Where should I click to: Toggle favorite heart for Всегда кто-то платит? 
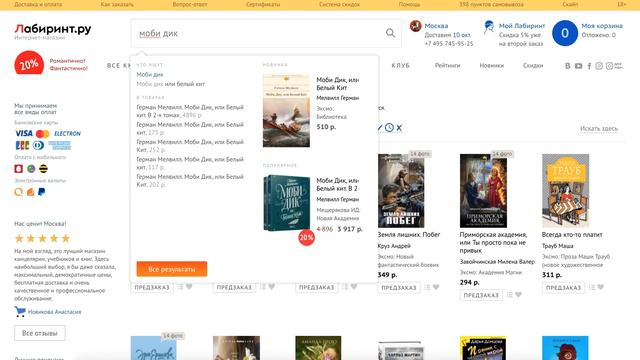(x=601, y=287)
